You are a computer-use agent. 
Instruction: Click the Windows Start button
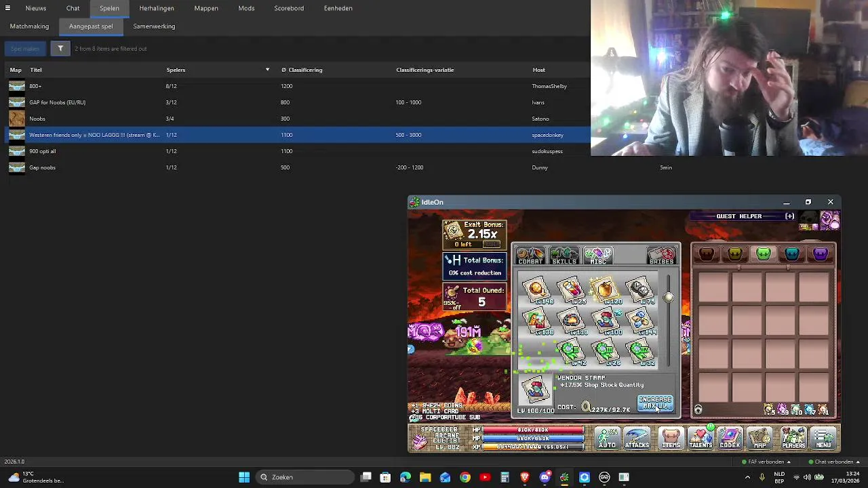tap(244, 477)
